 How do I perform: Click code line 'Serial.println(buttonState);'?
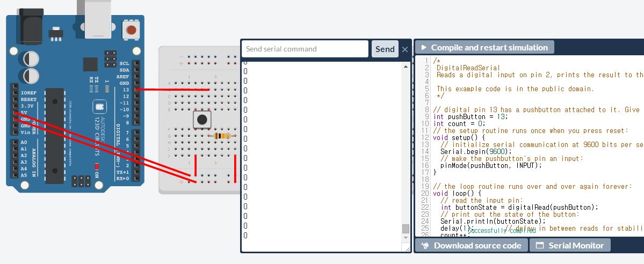tap(493, 221)
